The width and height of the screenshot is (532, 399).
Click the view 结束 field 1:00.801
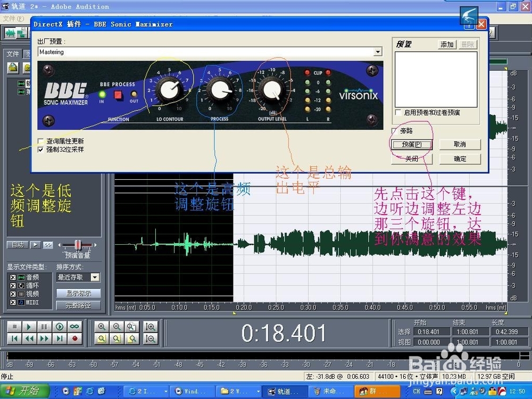[x=471, y=342]
